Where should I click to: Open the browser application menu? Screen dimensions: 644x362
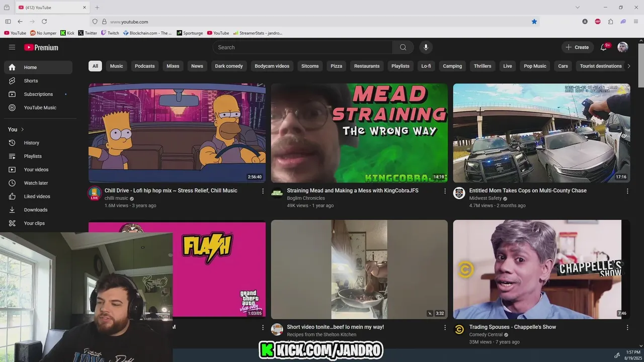point(636,22)
